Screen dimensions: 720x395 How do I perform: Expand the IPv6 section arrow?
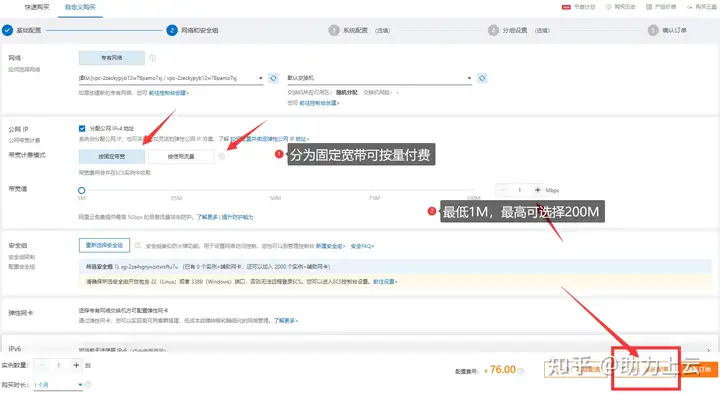709,350
